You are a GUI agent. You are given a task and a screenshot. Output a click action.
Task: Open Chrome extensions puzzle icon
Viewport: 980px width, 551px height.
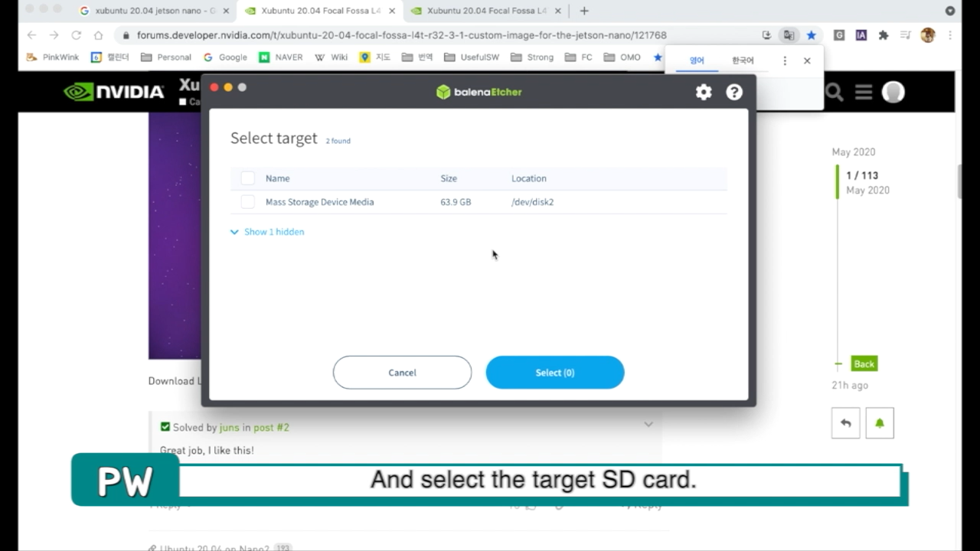click(884, 35)
